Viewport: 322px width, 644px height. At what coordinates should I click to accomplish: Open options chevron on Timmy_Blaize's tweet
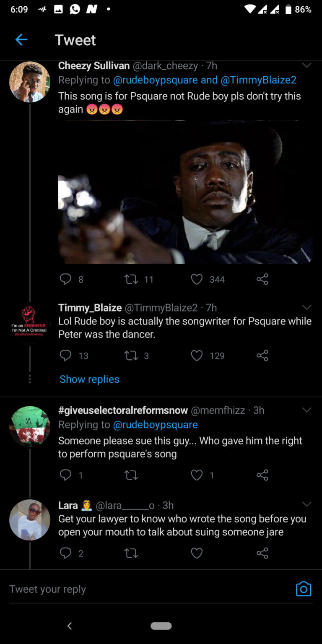point(307,307)
